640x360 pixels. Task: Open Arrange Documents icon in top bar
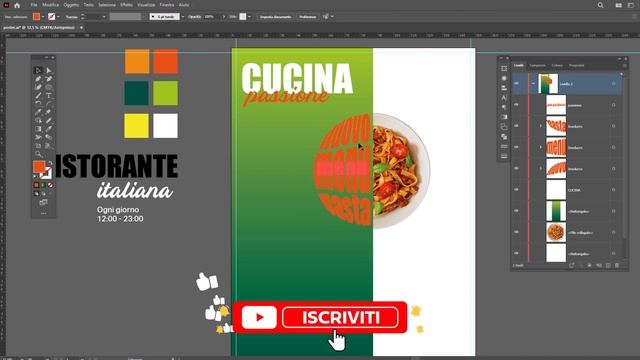(619, 5)
